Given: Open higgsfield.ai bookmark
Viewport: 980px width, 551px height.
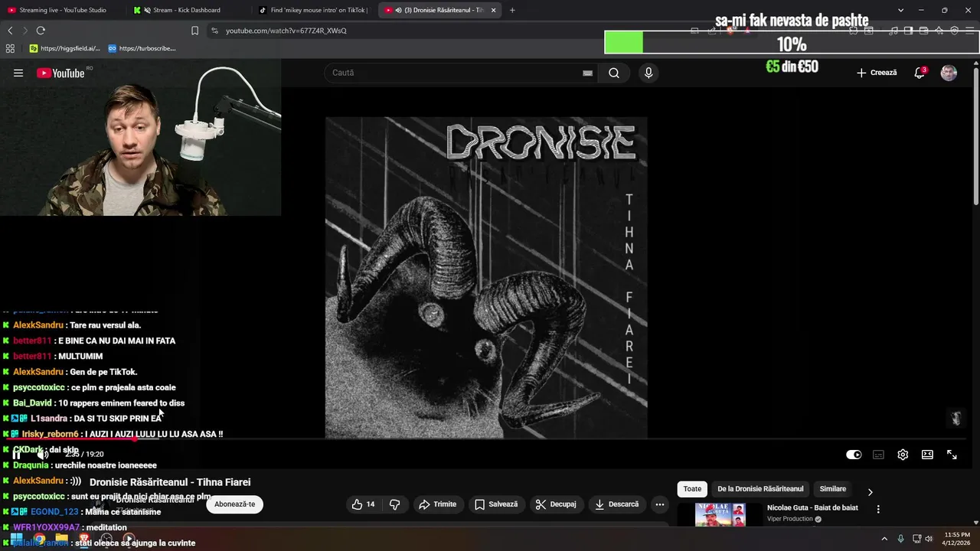Looking at the screenshot, I should [x=65, y=48].
